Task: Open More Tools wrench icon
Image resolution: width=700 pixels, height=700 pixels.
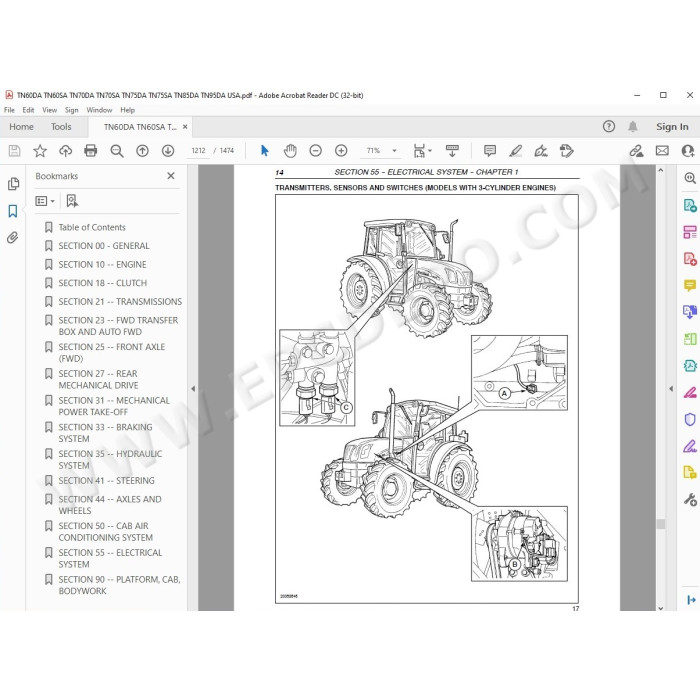Action: pyautogui.click(x=690, y=500)
